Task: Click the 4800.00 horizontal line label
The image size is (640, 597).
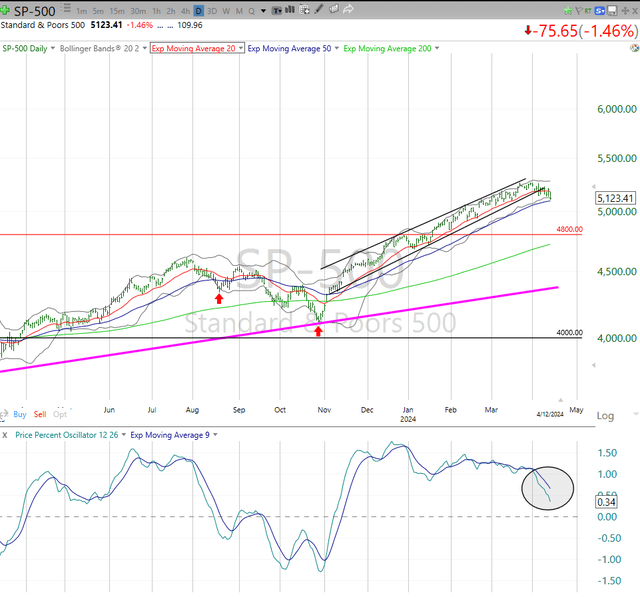Action: tap(569, 229)
